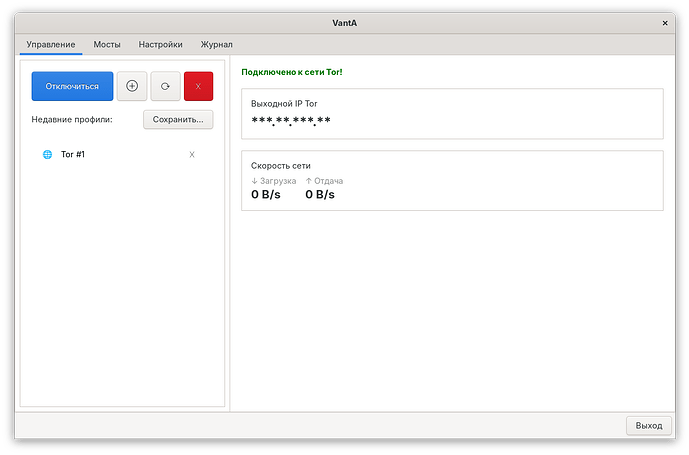Click the circular refresh arrow icon

tap(165, 86)
